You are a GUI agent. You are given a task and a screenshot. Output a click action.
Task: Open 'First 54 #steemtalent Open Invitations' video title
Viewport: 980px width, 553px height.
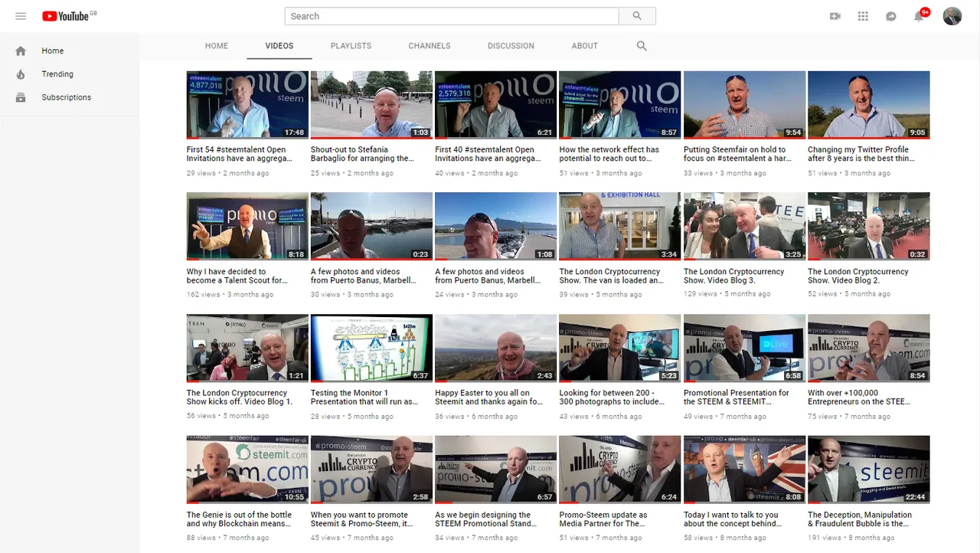coord(240,154)
